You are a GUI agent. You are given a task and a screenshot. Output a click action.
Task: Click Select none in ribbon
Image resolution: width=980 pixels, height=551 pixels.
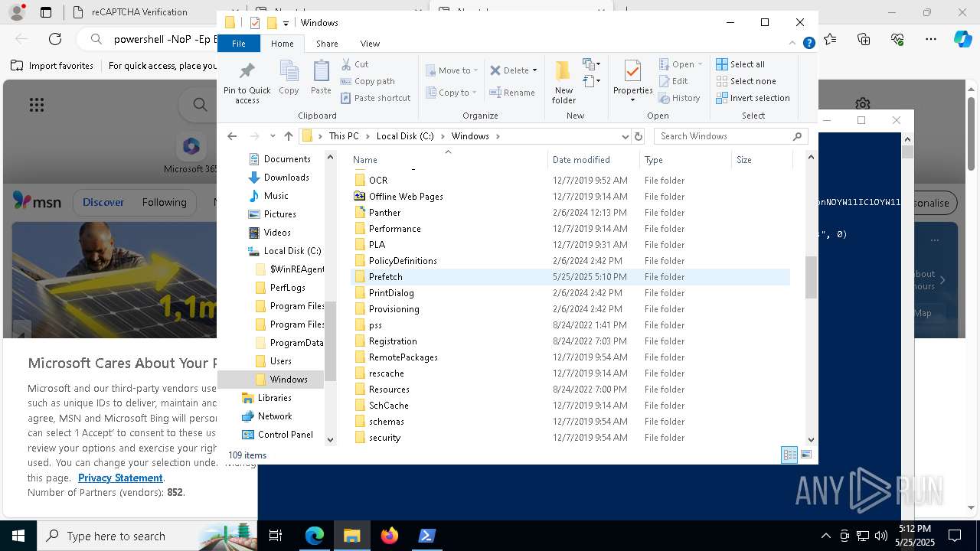746,81
